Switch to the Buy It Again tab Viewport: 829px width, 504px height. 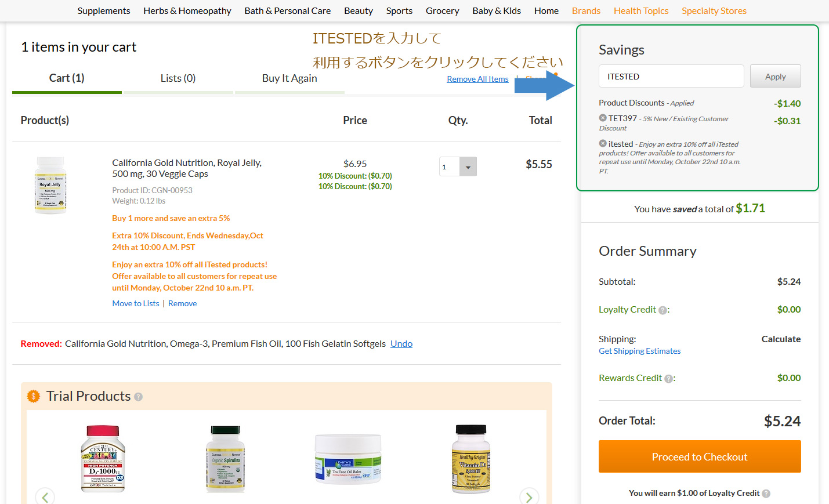(x=289, y=78)
